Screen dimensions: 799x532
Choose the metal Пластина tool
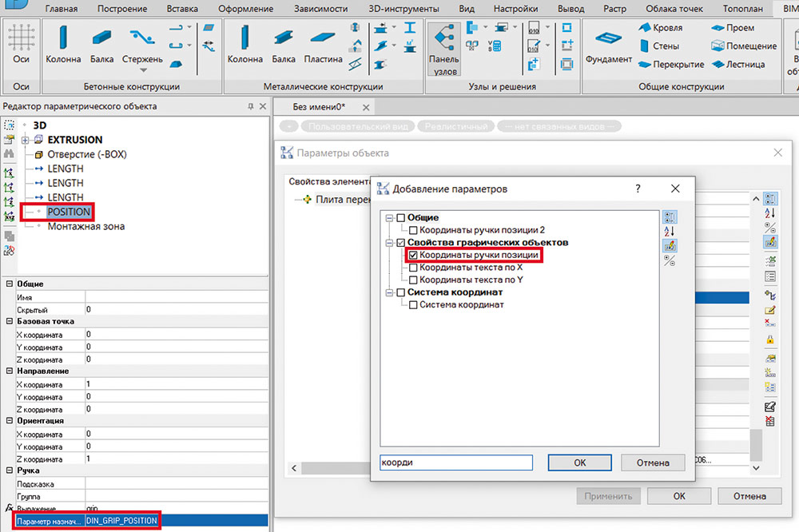click(x=324, y=43)
